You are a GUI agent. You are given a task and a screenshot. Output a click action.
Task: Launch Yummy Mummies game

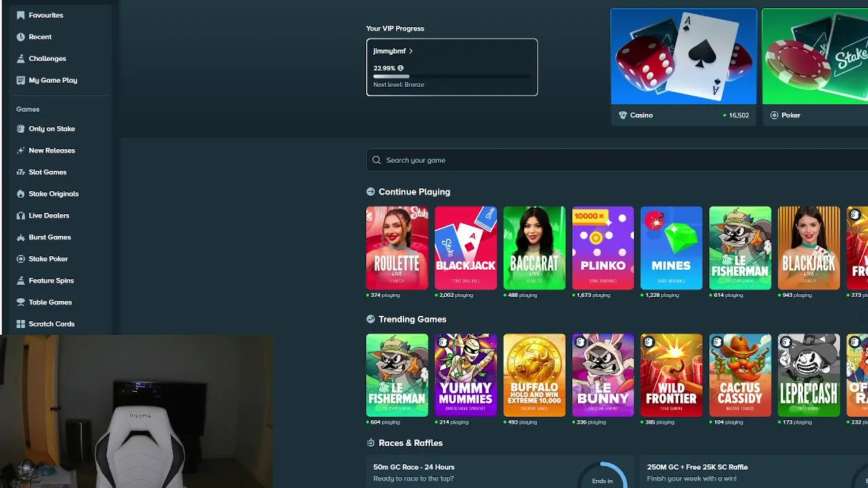pos(466,375)
